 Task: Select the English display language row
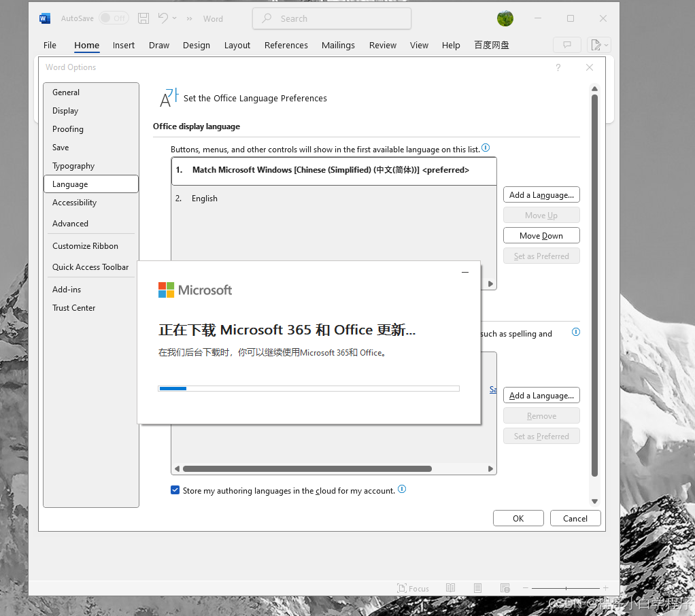(334, 199)
